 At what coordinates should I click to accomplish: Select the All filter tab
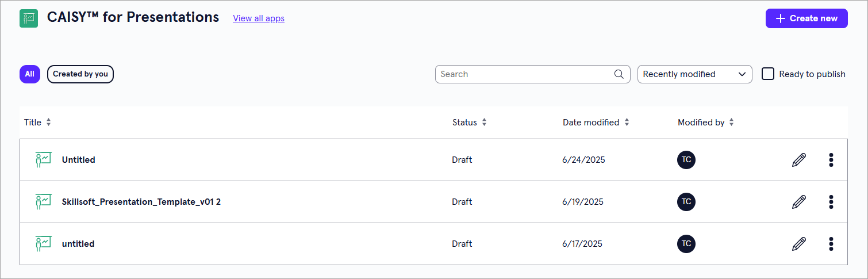[x=30, y=74]
